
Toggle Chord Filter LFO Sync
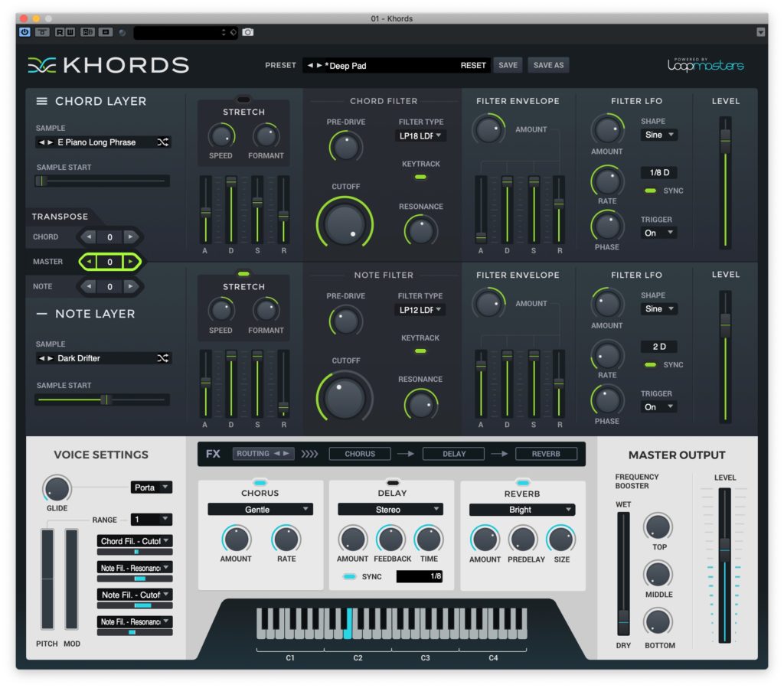[x=650, y=191]
